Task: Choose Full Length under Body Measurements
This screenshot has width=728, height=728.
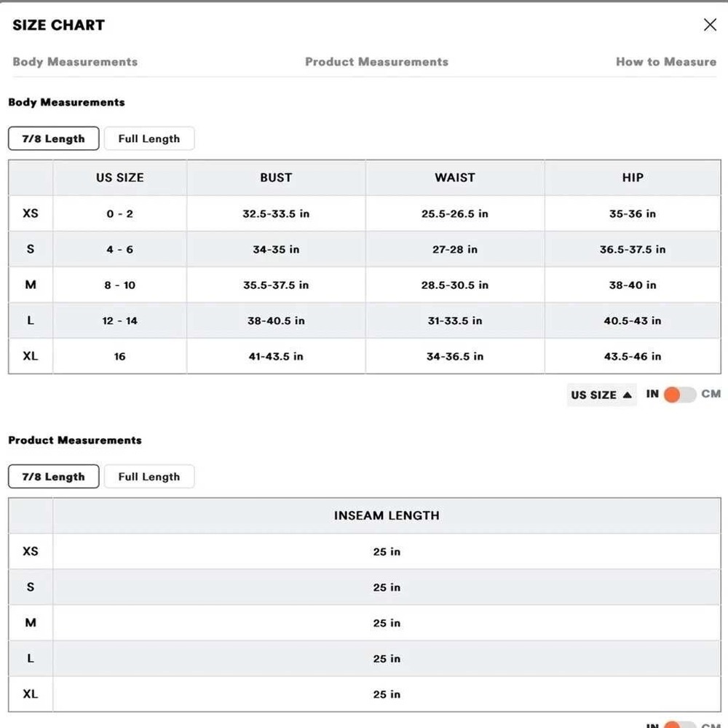Action: click(149, 138)
